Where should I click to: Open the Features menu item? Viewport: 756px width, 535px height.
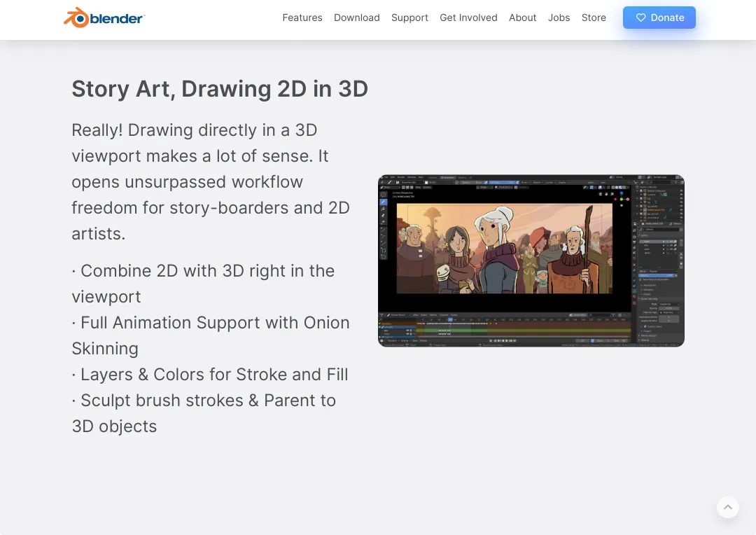click(x=302, y=18)
